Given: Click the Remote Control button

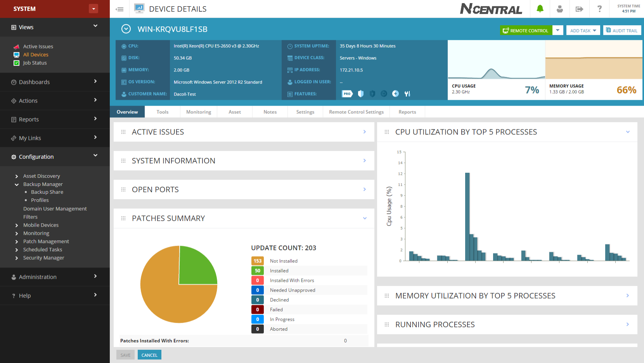Looking at the screenshot, I should 526,30.
